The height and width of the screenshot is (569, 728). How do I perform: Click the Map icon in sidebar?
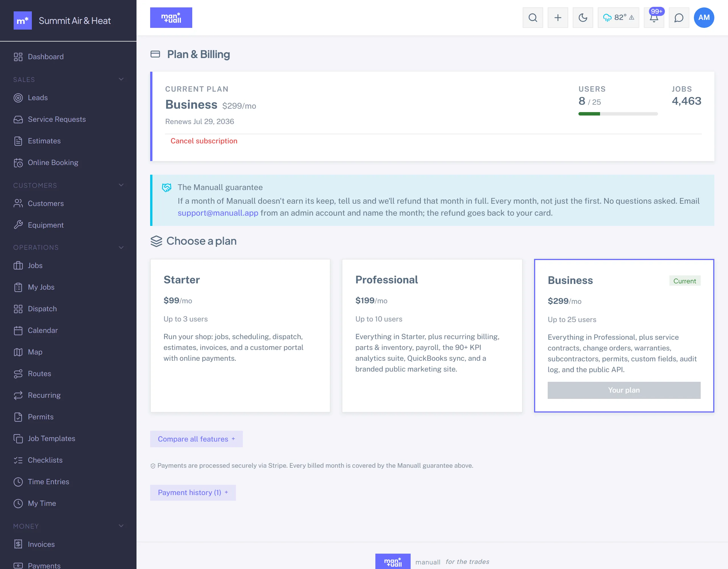point(18,352)
